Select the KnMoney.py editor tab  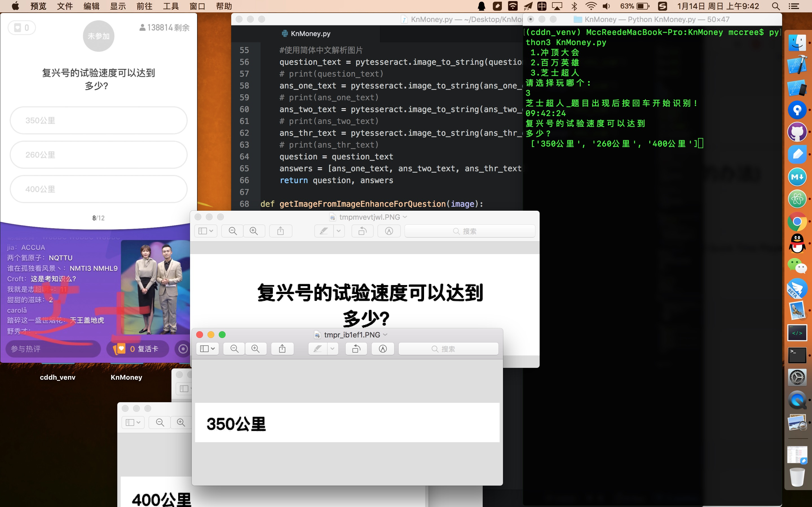click(x=310, y=34)
